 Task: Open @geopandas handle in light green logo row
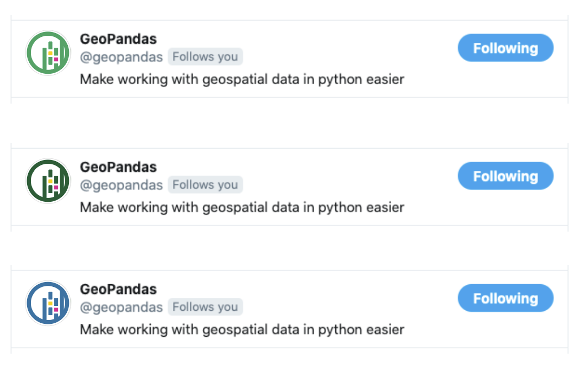point(122,57)
